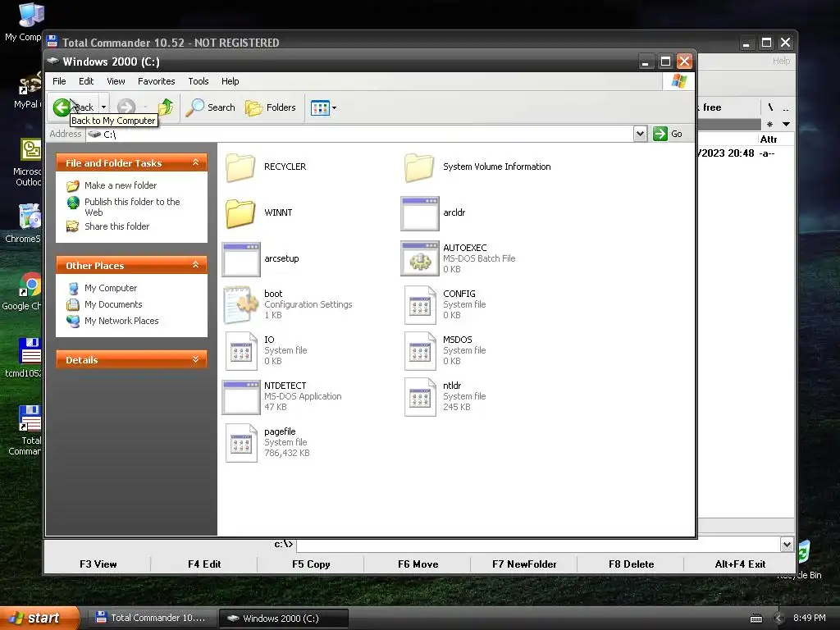Screen dimensions: 840x630
Task: Select the NTDETECT application icon
Action: point(241,397)
